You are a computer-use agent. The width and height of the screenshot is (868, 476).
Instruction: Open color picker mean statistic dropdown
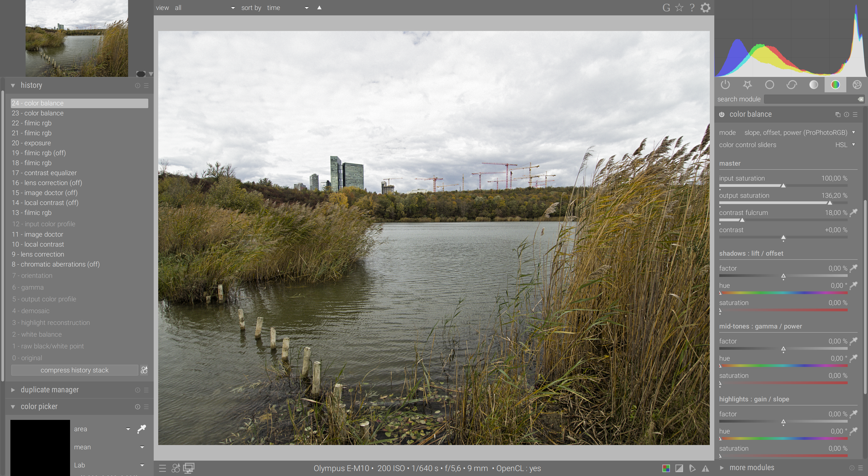click(x=109, y=447)
